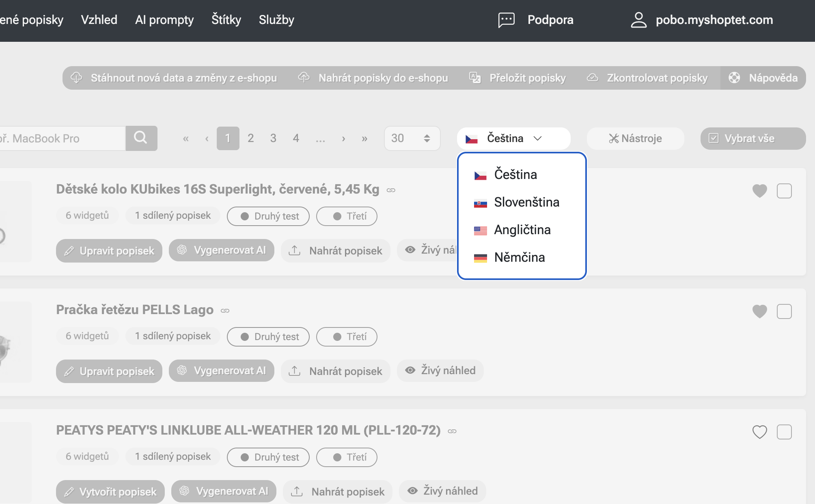This screenshot has width=815, height=504.
Task: Go to page 3 in pagination
Action: click(x=273, y=138)
